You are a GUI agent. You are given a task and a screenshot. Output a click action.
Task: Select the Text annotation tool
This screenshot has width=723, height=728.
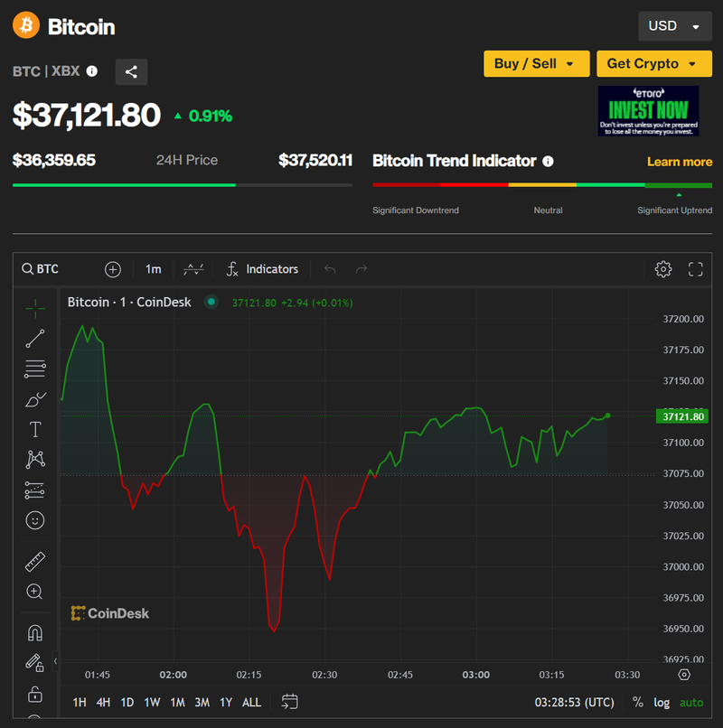(x=35, y=429)
